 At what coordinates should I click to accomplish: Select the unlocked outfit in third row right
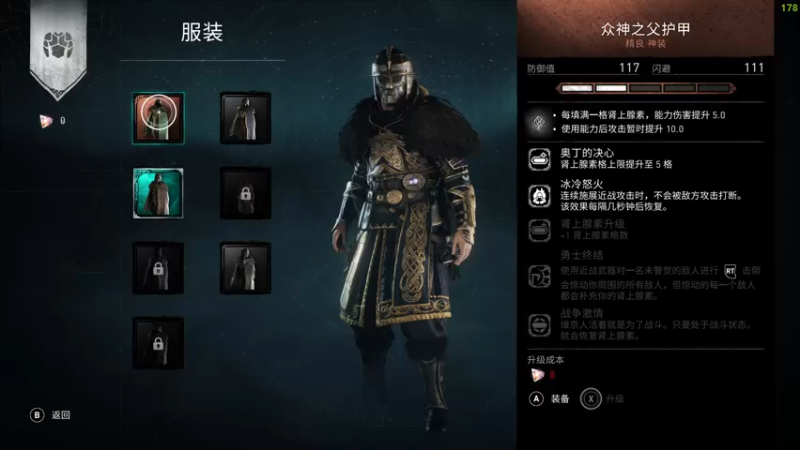[245, 268]
